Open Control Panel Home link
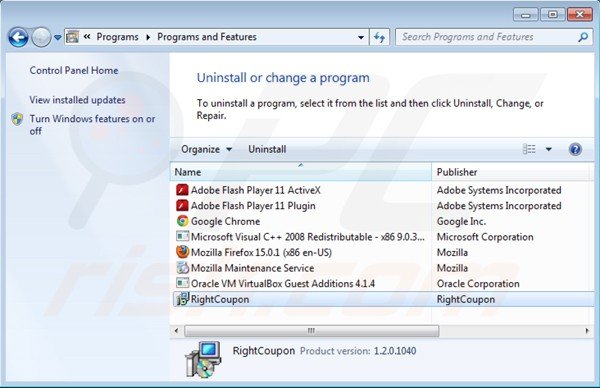The height and width of the screenshot is (388, 600). [x=74, y=70]
